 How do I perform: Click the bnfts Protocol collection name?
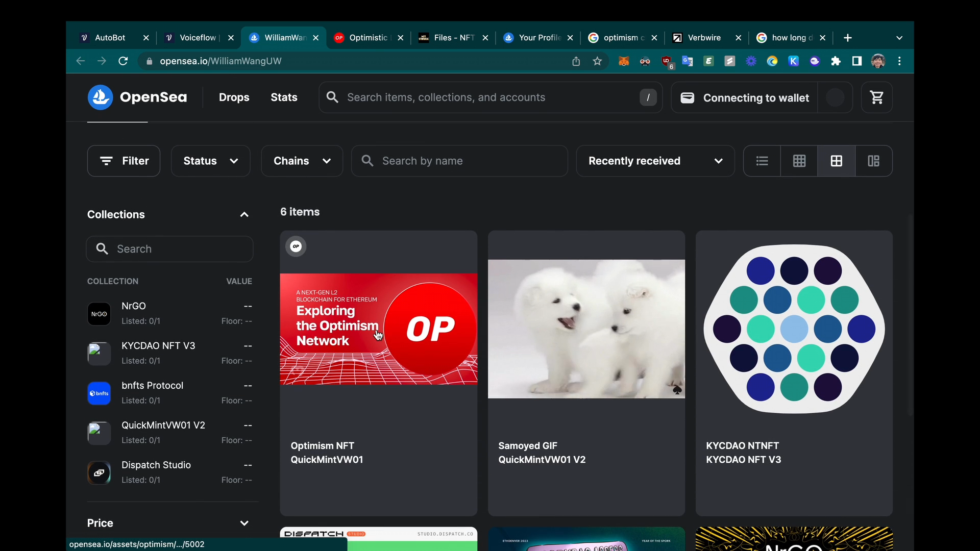[x=152, y=386]
